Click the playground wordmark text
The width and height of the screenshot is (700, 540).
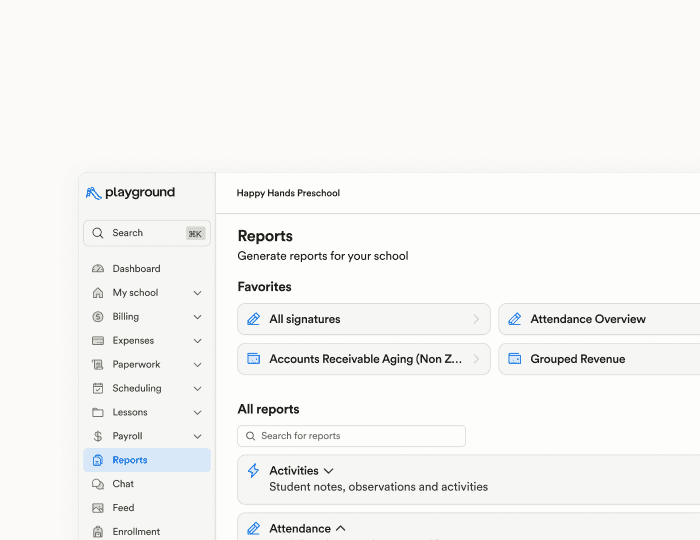click(140, 193)
